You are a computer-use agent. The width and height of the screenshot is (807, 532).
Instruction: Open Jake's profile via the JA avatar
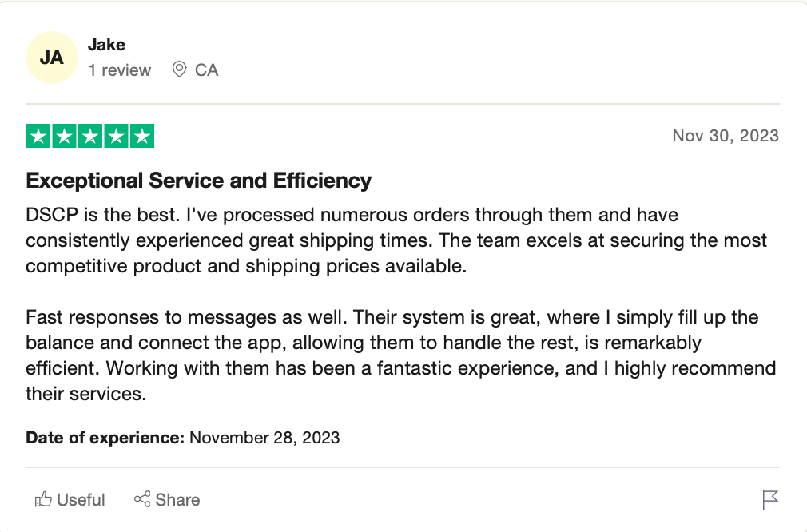coord(51,58)
